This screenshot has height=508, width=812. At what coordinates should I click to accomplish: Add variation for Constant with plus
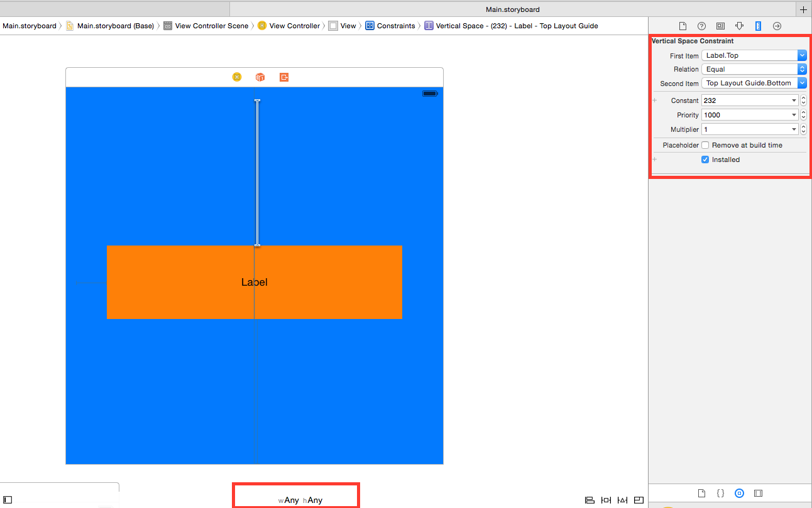coord(655,100)
